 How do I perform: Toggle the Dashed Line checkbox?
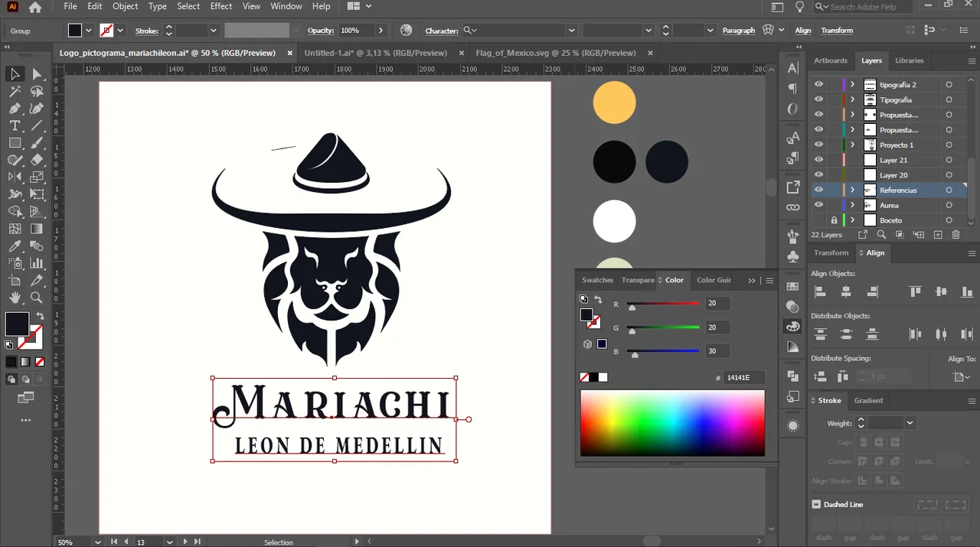point(816,505)
